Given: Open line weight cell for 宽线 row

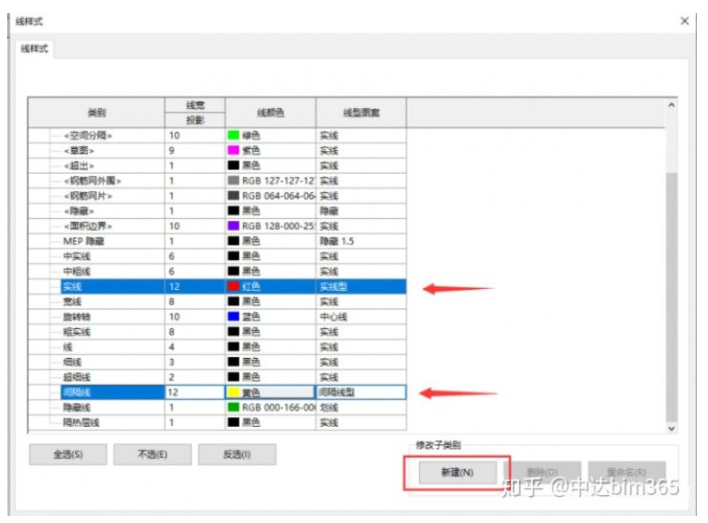Looking at the screenshot, I should pos(194,302).
